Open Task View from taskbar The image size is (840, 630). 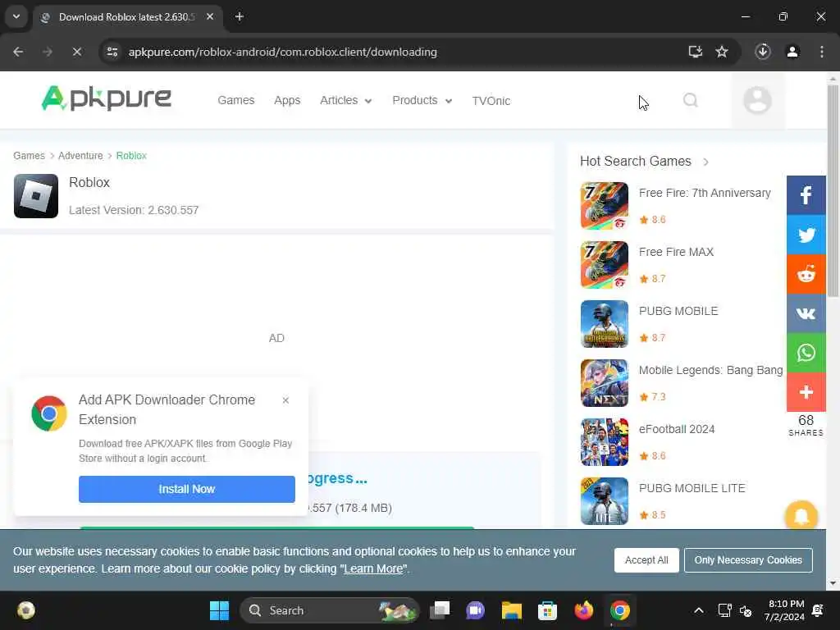click(440, 610)
